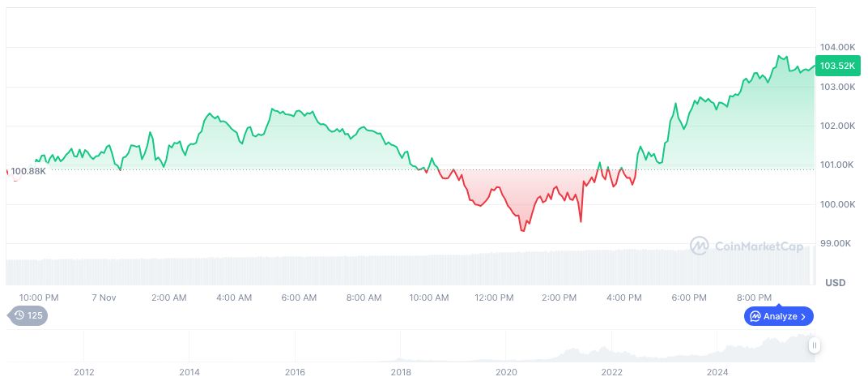Click the 99.00K price axis label

(x=837, y=243)
